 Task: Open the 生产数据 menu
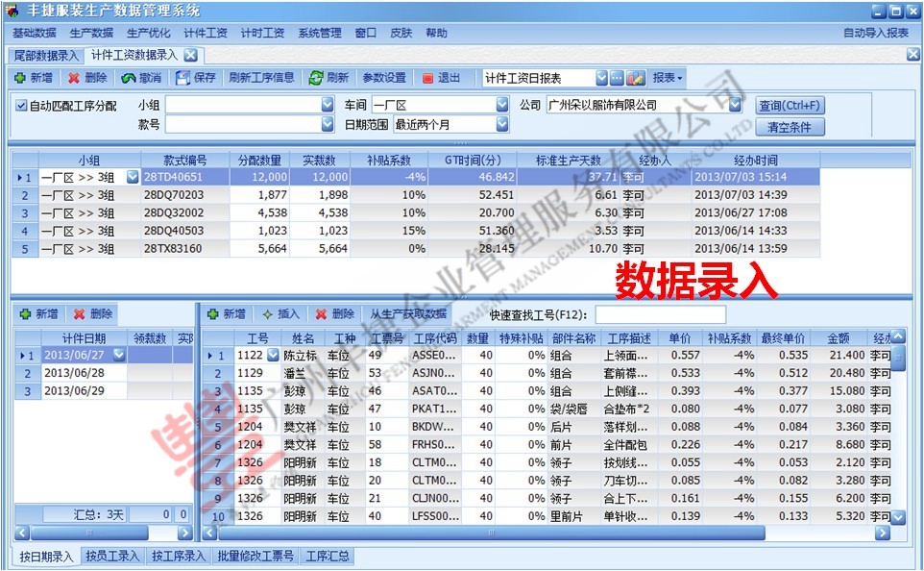coord(91,33)
